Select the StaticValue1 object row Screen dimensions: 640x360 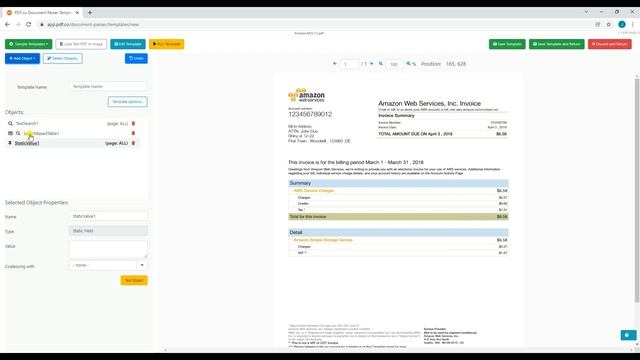(71, 143)
